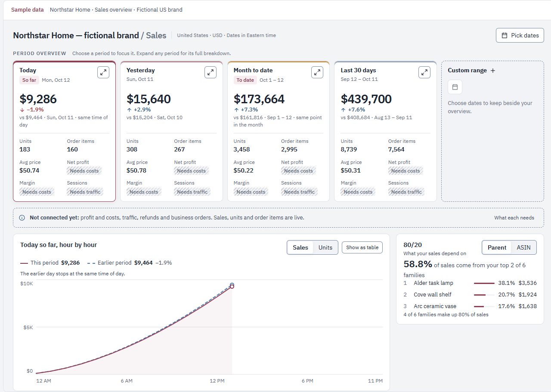Click Yesterday's $15,640 sales total
The width and height of the screenshot is (551, 392).
149,99
